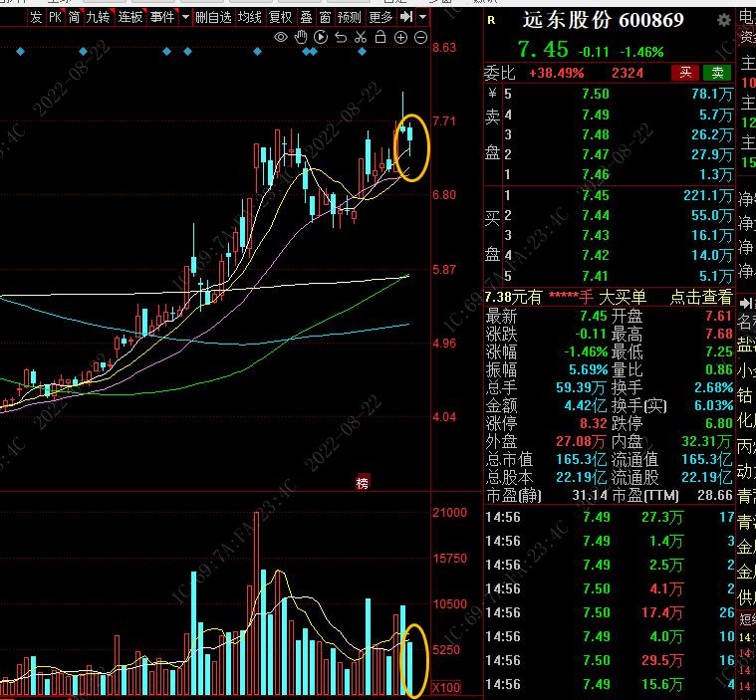
Task: Click the red 买 buy button
Action: pyautogui.click(x=685, y=73)
